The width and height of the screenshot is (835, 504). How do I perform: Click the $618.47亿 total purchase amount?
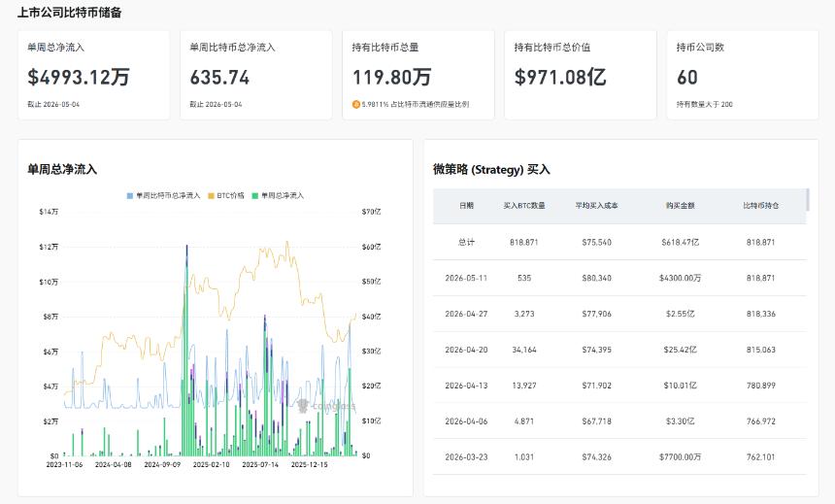(680, 242)
